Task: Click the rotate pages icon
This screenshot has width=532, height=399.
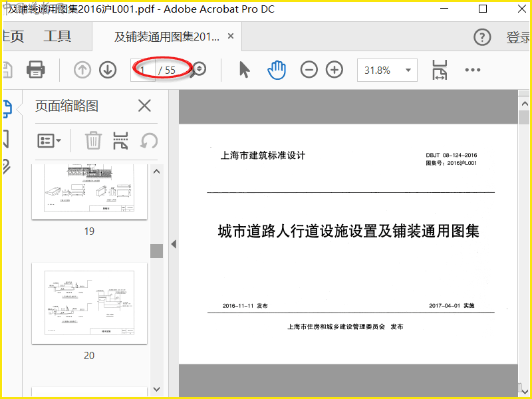Action: 149,140
